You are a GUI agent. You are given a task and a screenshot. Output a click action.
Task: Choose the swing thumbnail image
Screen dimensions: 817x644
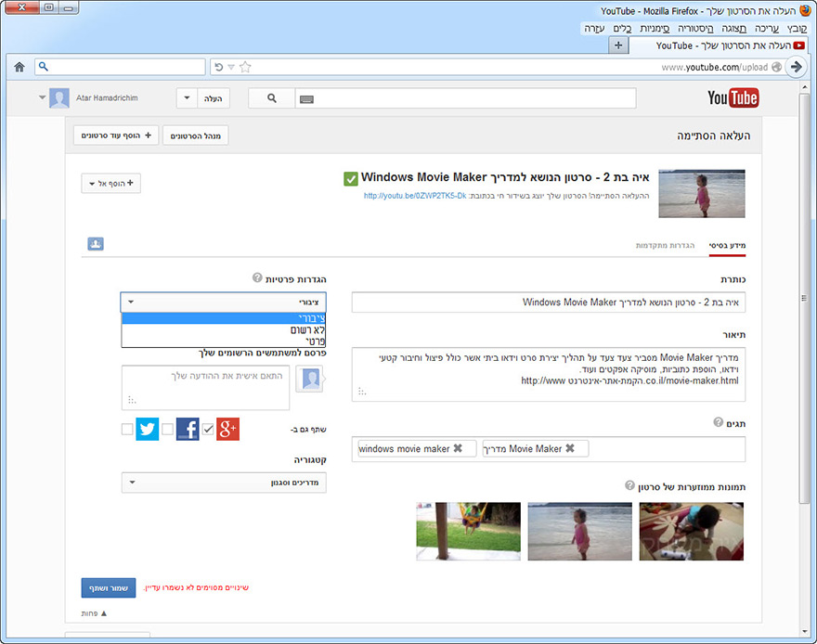click(x=469, y=531)
